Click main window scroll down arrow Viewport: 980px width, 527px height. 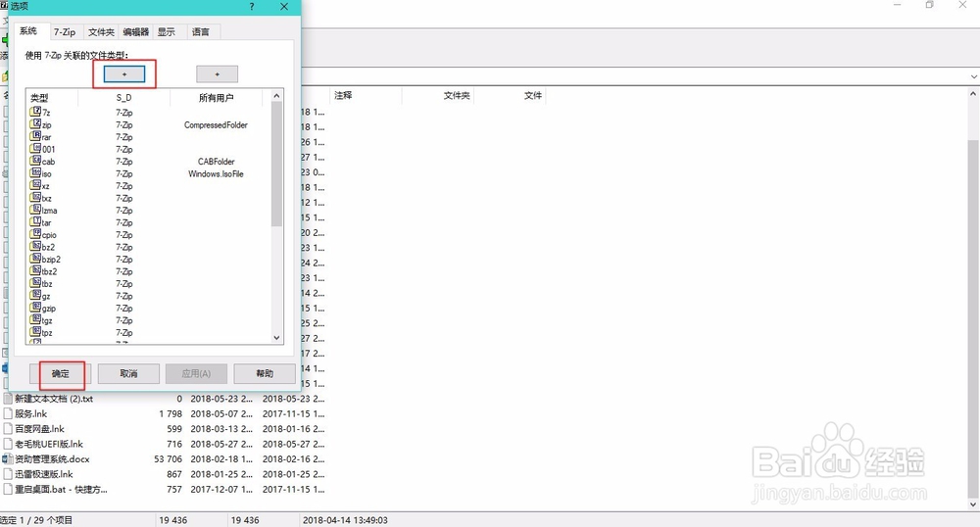[973, 503]
